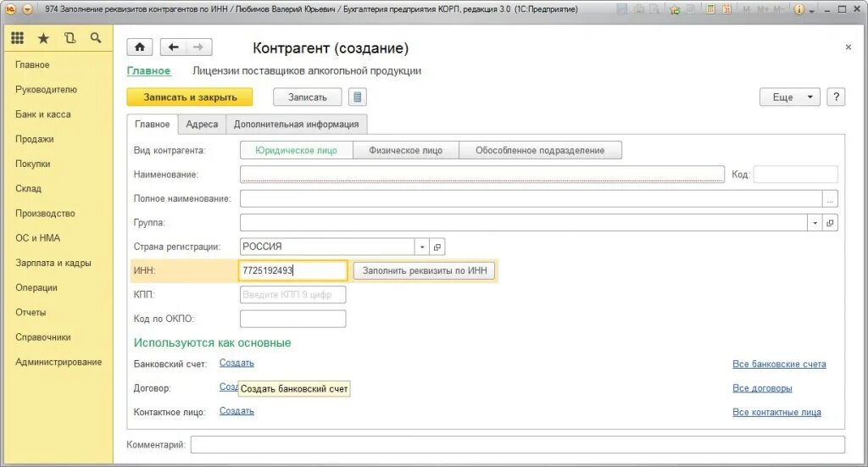
Task: Open the history scroll icon
Action: pyautogui.click(x=70, y=37)
